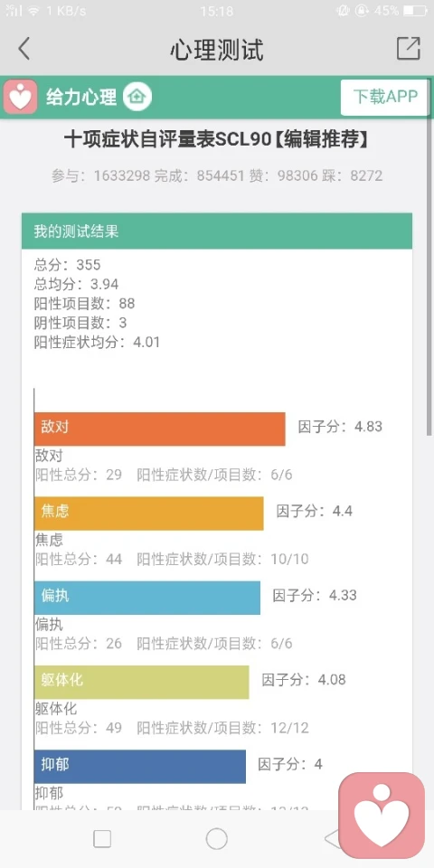Select the light blue 偏执 factor bar
This screenshot has width=434, height=868.
point(147,598)
